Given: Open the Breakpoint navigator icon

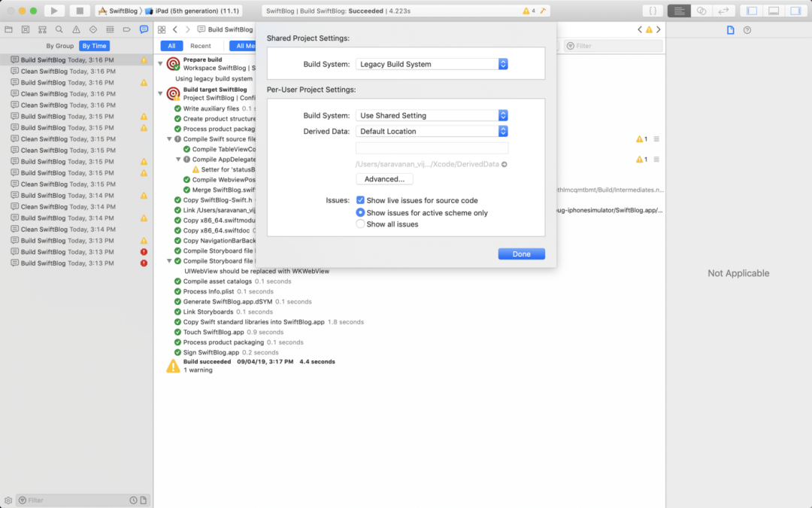Looking at the screenshot, I should click(x=127, y=29).
